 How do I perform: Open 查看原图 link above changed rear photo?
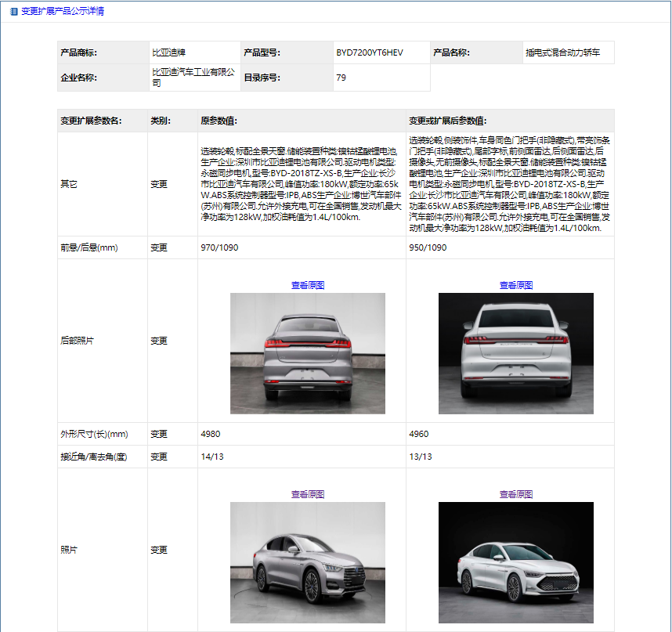516,285
